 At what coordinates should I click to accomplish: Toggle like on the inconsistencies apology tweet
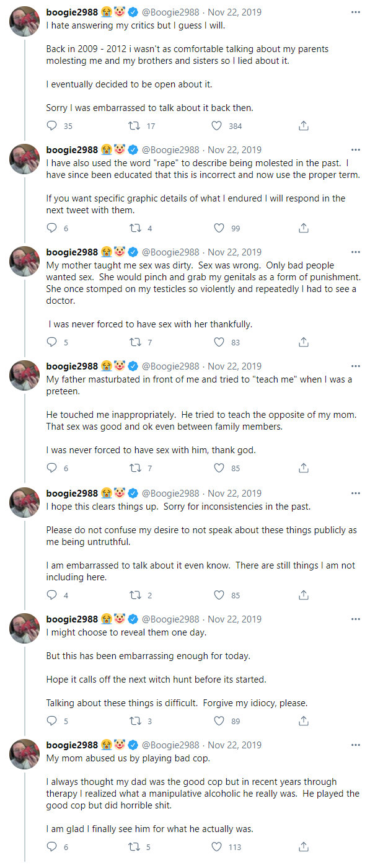click(218, 595)
